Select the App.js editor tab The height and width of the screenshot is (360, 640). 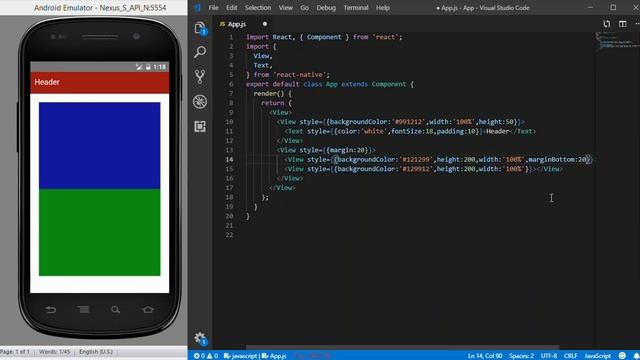237,24
